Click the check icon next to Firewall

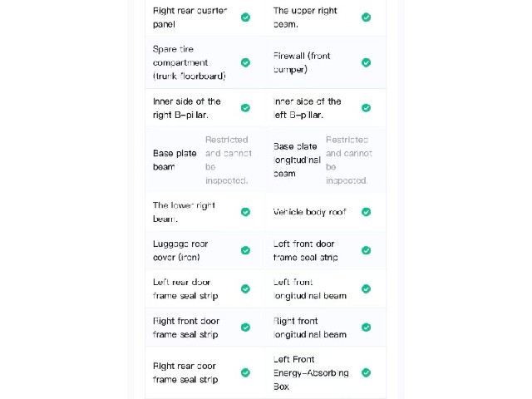[366, 62]
